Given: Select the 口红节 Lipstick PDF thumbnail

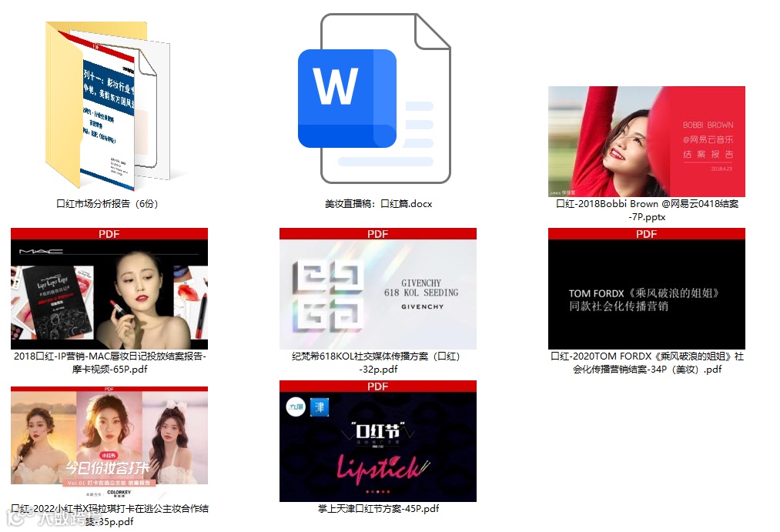Looking at the screenshot, I should [x=378, y=441].
